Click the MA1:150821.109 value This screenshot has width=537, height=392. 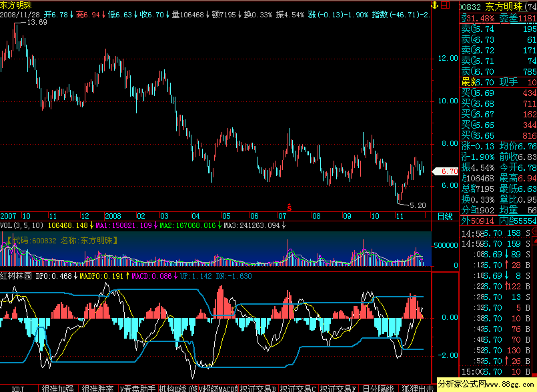point(123,225)
